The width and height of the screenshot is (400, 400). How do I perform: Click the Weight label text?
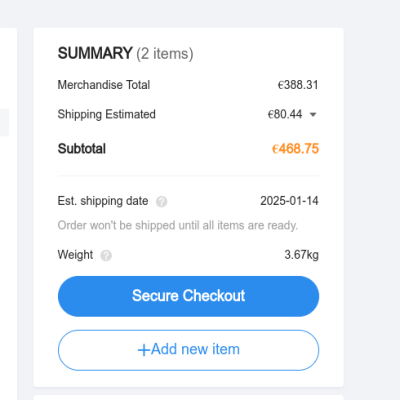click(75, 255)
